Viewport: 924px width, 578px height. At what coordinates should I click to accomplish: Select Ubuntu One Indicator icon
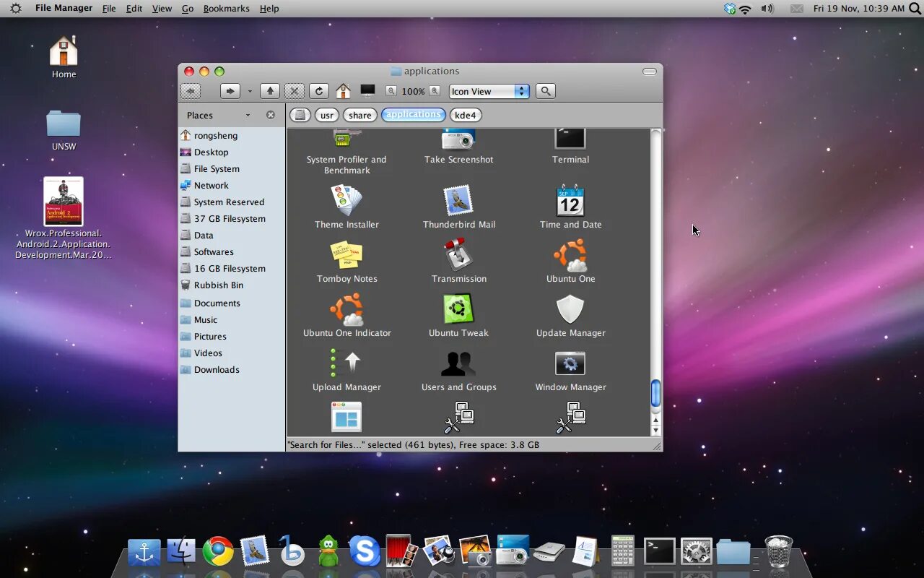[x=346, y=309]
